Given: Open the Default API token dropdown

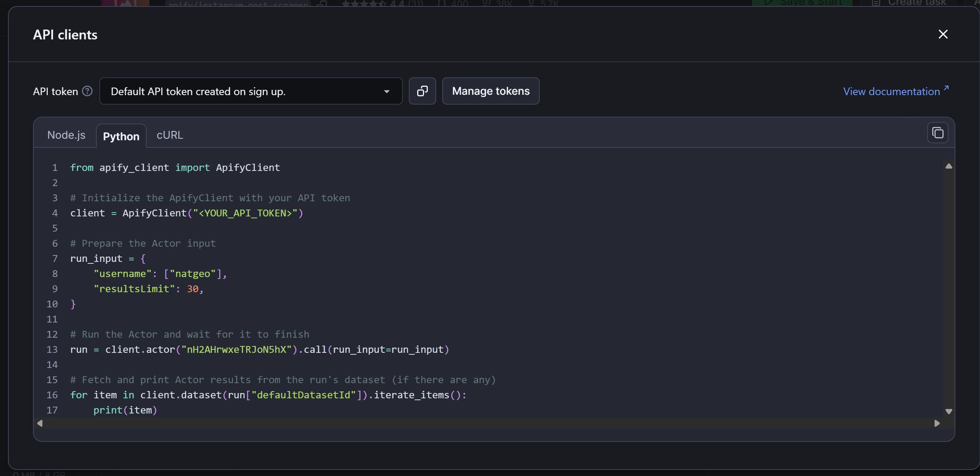Looking at the screenshot, I should click(x=251, y=91).
